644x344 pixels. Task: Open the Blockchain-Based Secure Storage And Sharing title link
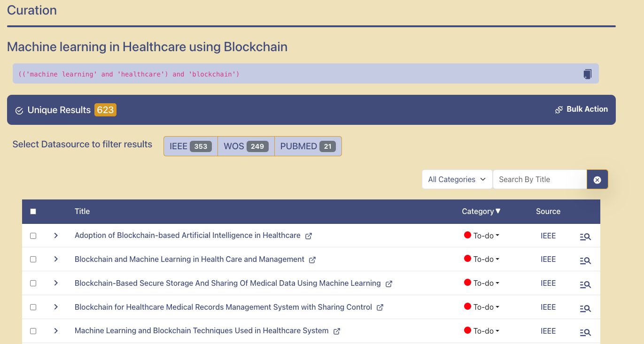click(x=228, y=283)
